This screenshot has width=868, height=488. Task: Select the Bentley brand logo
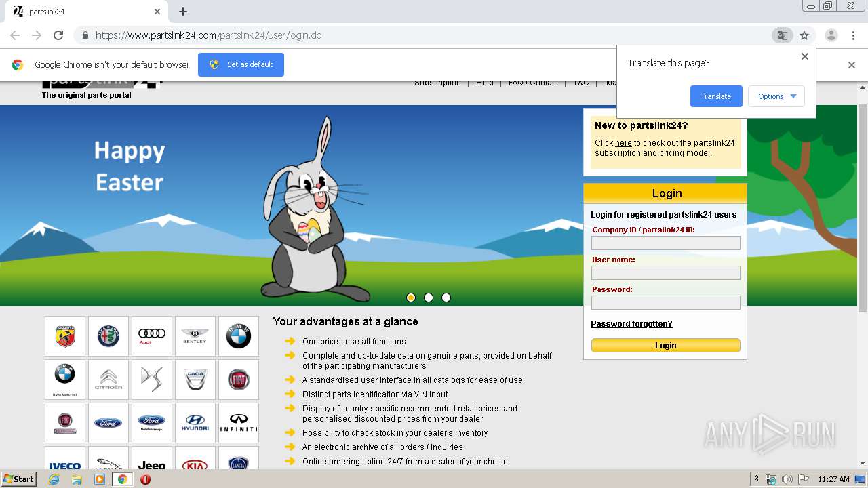pyautogui.click(x=195, y=336)
